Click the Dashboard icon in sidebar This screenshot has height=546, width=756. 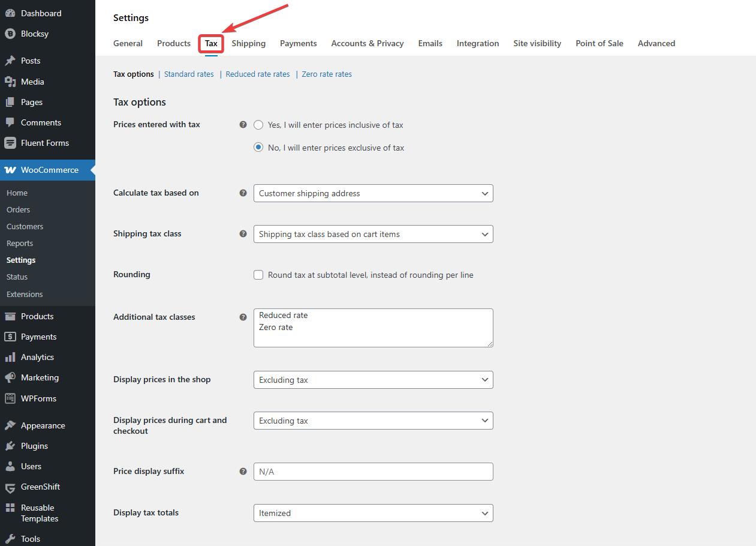[x=10, y=13]
